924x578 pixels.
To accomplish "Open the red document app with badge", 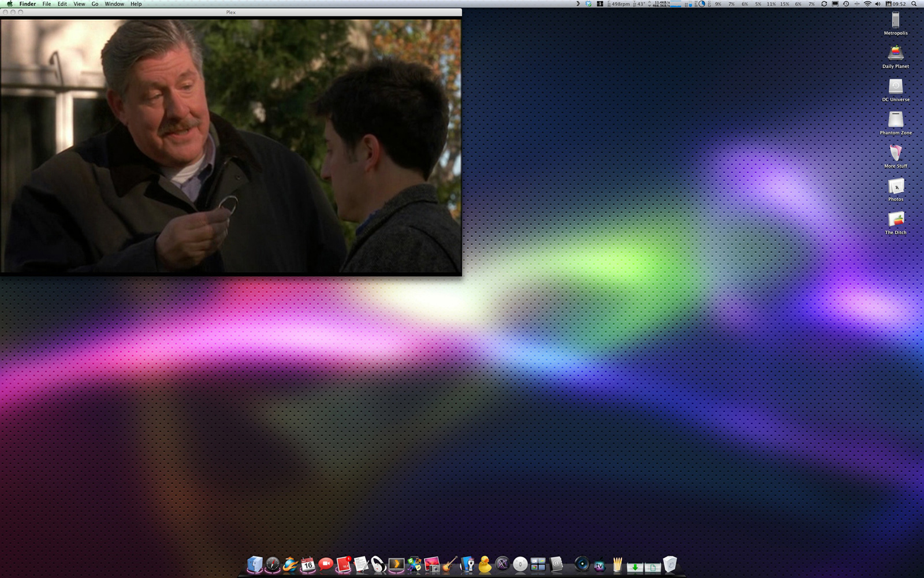I will pyautogui.click(x=344, y=564).
